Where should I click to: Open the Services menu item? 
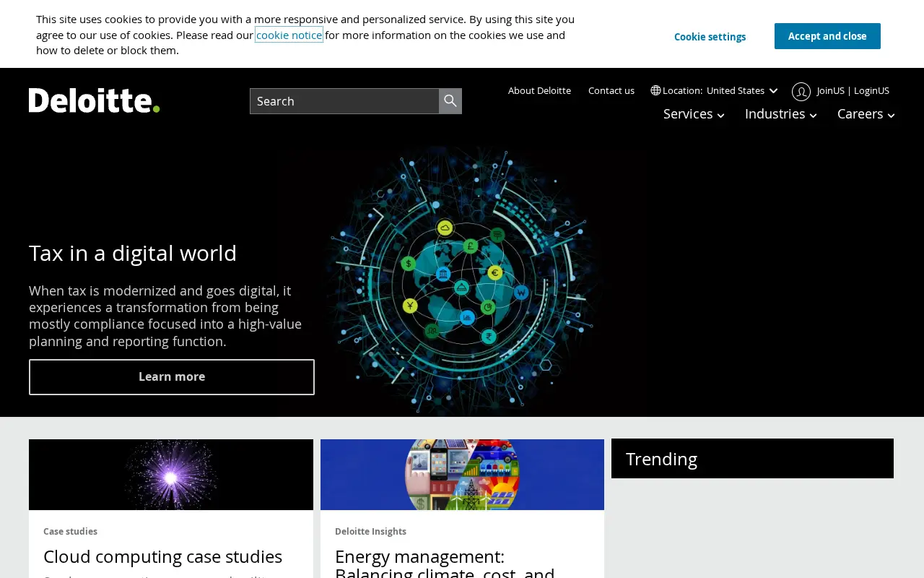[x=688, y=114]
